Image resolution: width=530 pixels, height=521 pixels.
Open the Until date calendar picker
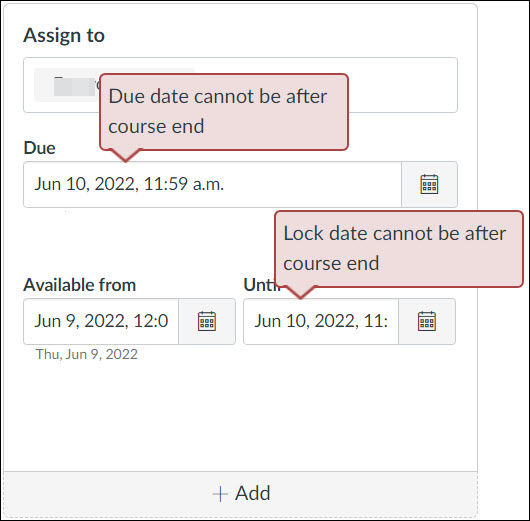pyautogui.click(x=427, y=321)
